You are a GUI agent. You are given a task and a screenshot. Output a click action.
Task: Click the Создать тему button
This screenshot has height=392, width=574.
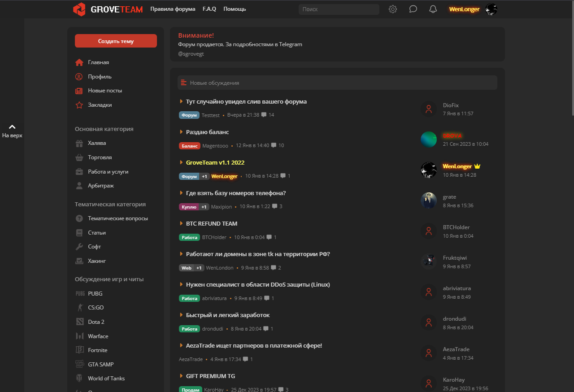(116, 41)
